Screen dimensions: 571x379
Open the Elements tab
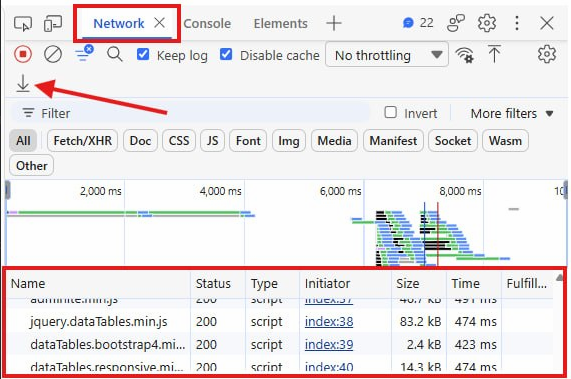click(x=280, y=24)
